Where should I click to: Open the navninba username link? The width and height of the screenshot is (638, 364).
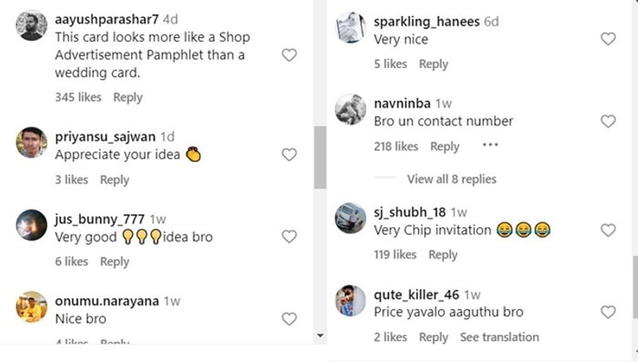[402, 104]
